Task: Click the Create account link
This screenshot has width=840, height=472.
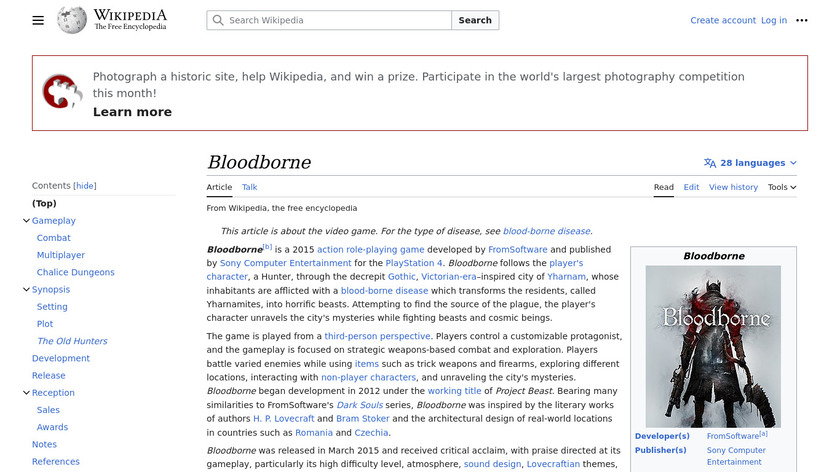Action: click(723, 20)
